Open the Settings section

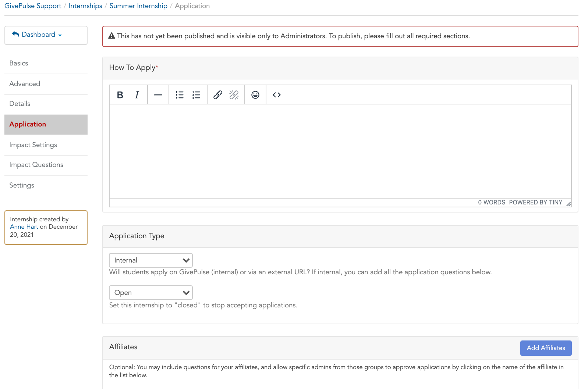[x=46, y=185]
